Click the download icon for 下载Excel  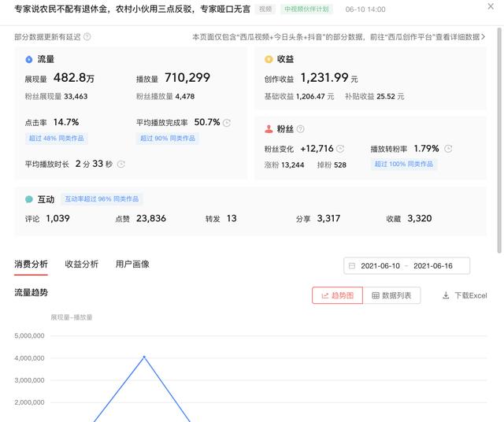446,295
